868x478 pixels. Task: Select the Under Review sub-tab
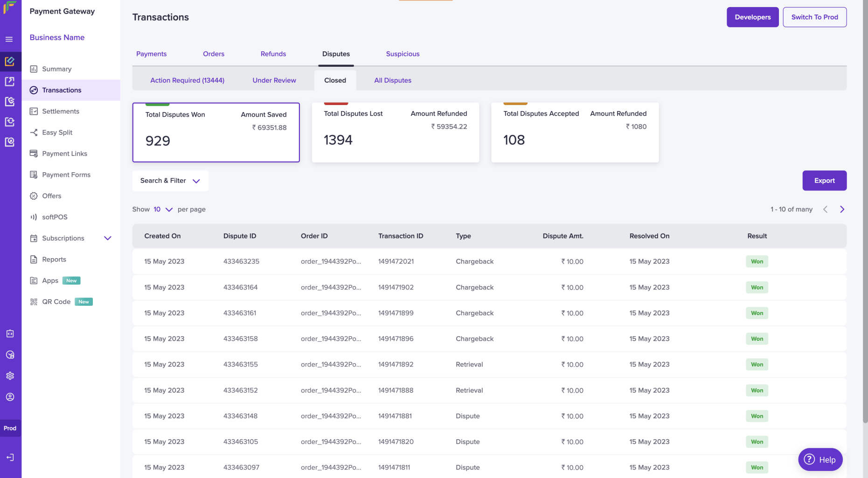tap(274, 80)
